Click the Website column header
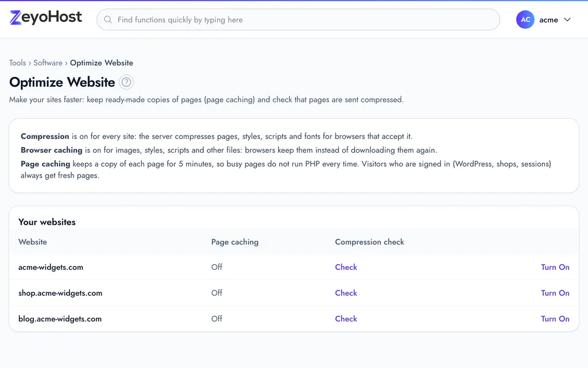The height and width of the screenshot is (368, 588). pyautogui.click(x=33, y=242)
